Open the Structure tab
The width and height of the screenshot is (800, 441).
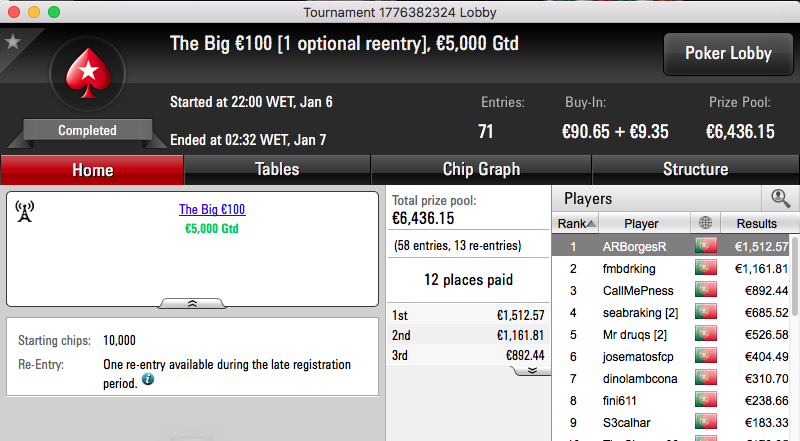tap(695, 169)
